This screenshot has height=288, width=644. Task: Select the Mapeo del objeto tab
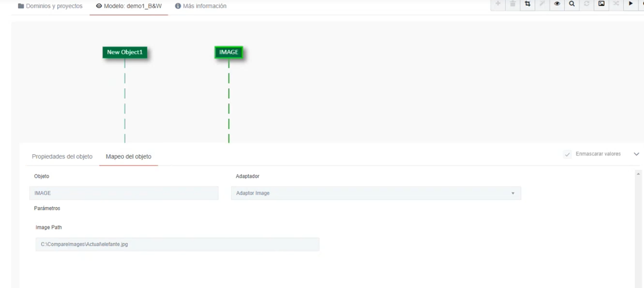tap(128, 157)
